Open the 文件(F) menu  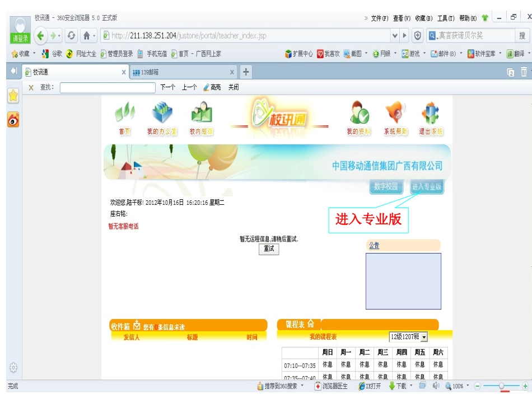click(x=380, y=18)
